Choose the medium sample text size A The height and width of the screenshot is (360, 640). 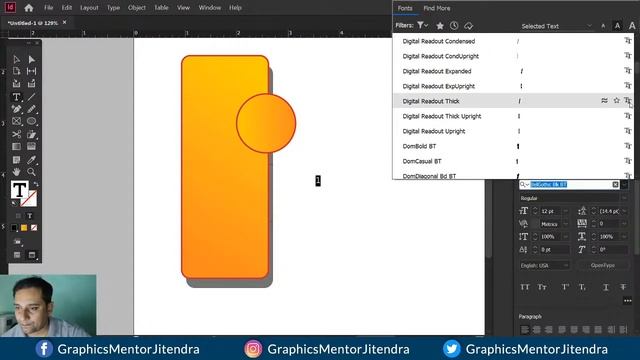click(617, 26)
